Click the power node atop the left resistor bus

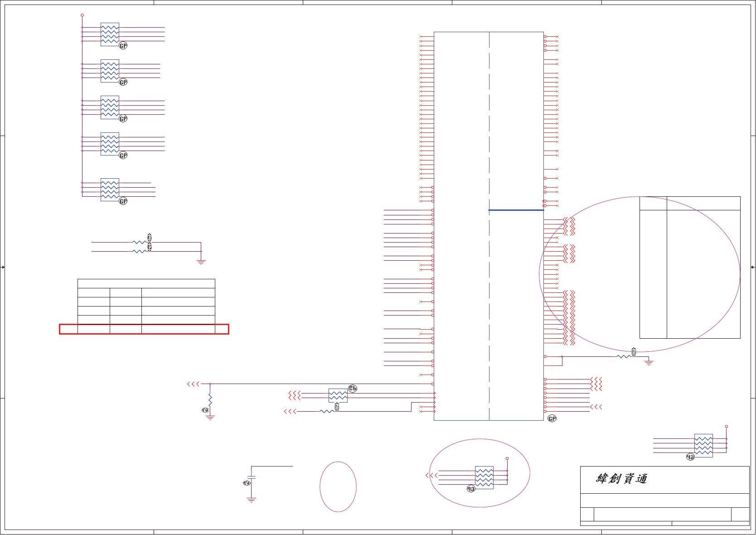82,15
